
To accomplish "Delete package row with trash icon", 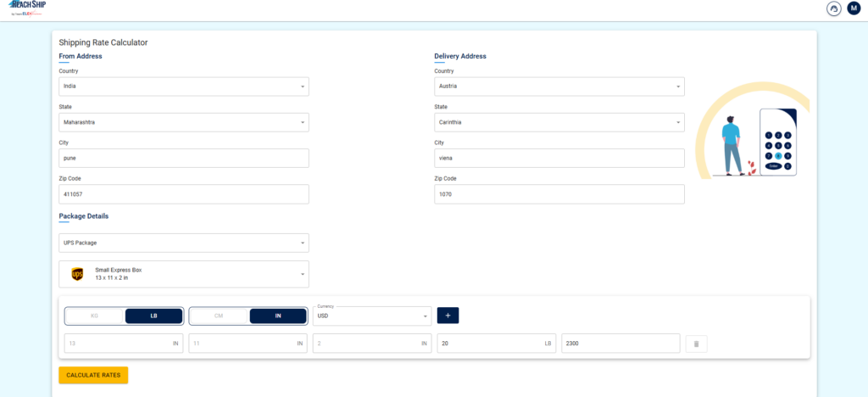I will 697,344.
